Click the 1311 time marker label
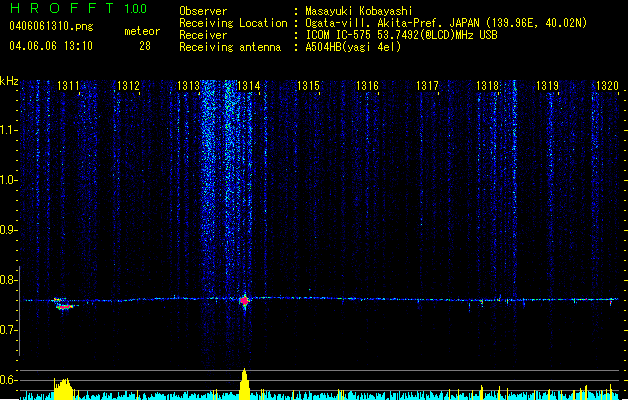The width and height of the screenshot is (629, 400). pyautogui.click(x=68, y=86)
